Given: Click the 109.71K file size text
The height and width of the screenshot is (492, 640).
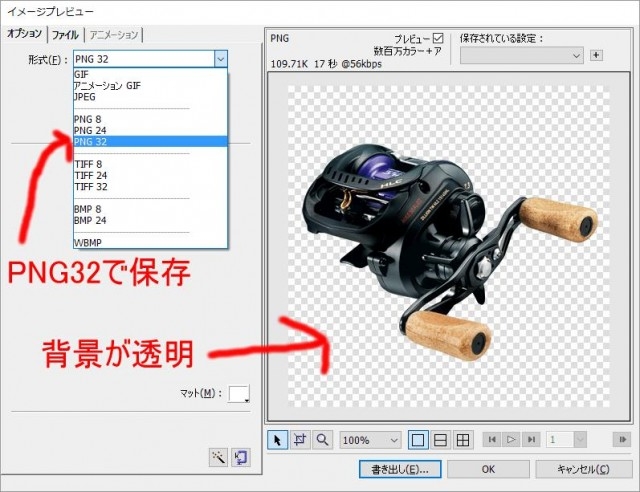Looking at the screenshot, I should click(x=289, y=64).
